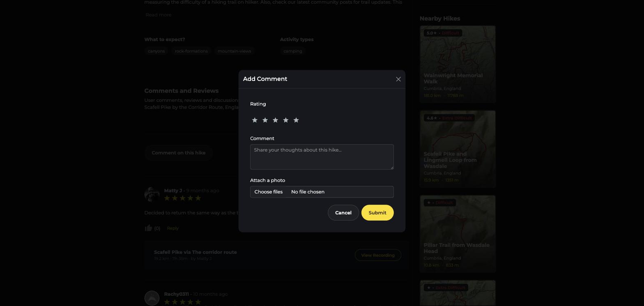Image resolution: width=644 pixels, height=306 pixels.
Task: Click Matty J username
Action: 173,191
